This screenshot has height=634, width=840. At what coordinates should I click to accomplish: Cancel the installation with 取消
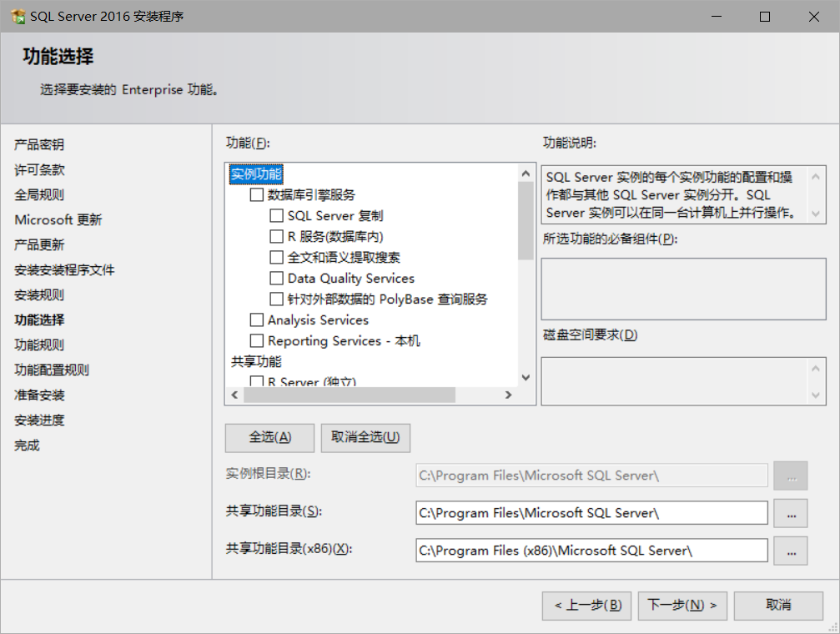(777, 606)
